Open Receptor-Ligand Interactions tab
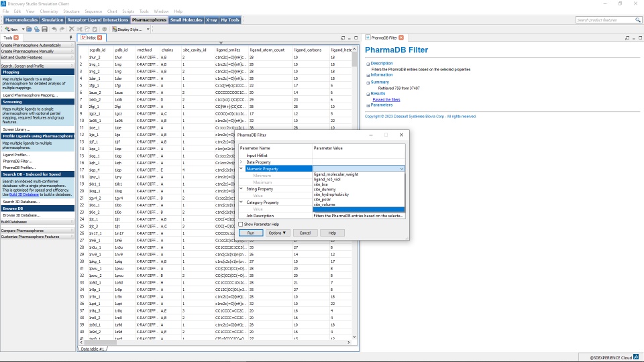 click(x=98, y=19)
